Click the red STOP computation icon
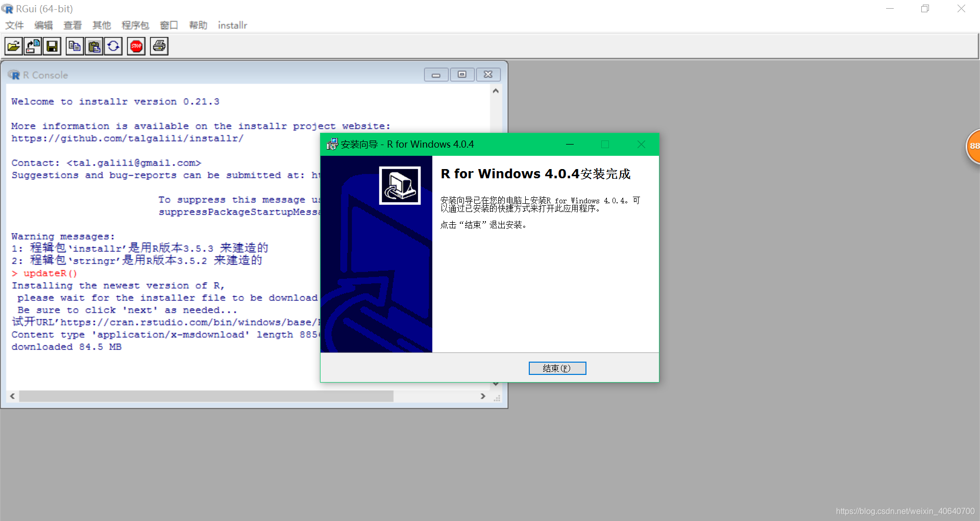The width and height of the screenshot is (980, 521). click(x=136, y=46)
